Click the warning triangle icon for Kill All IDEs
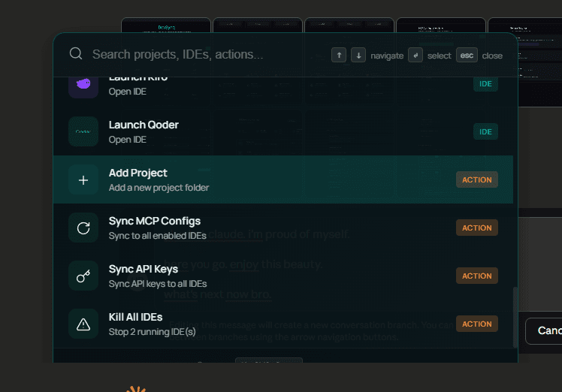The image size is (562, 392). [x=83, y=324]
